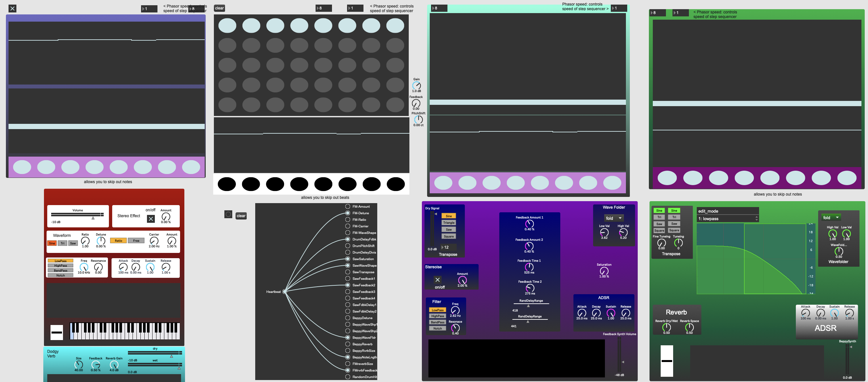Click the Reverb Space knob
Screen dimensions: 868x382
click(689, 327)
